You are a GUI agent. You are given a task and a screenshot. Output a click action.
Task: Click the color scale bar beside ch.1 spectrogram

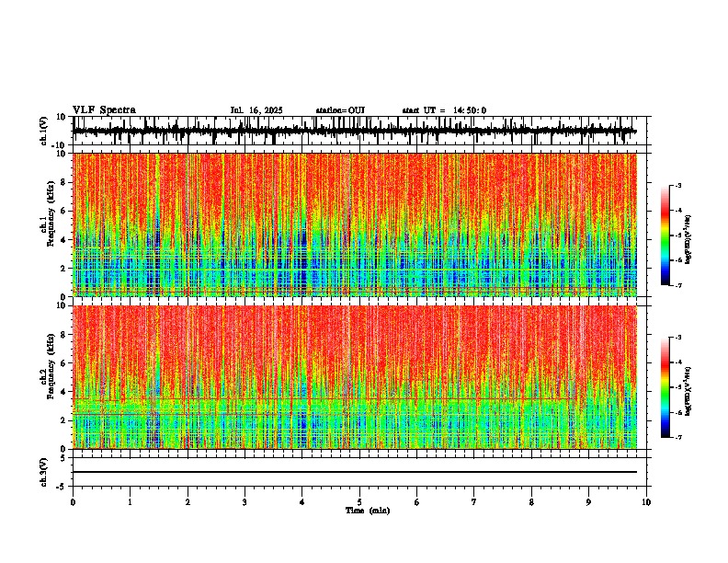665,236
